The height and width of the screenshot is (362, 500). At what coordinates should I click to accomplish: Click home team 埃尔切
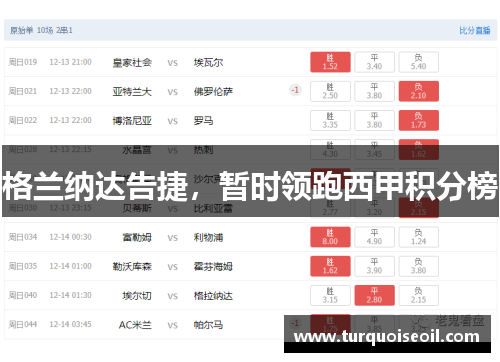(x=137, y=296)
